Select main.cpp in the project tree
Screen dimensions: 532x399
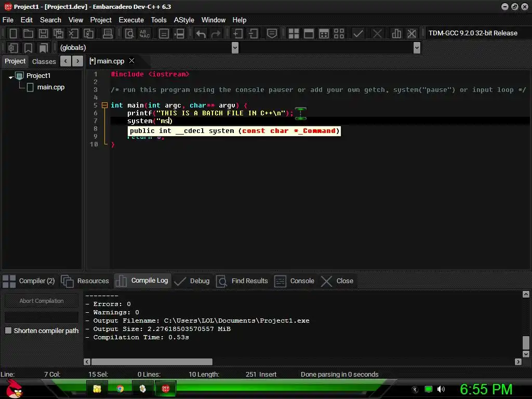point(50,87)
